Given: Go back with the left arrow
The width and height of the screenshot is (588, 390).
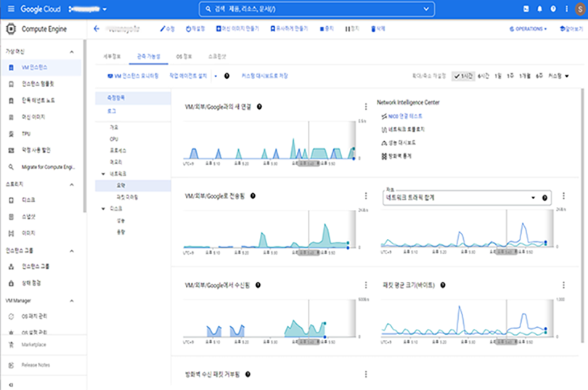Looking at the screenshot, I should point(97,28).
